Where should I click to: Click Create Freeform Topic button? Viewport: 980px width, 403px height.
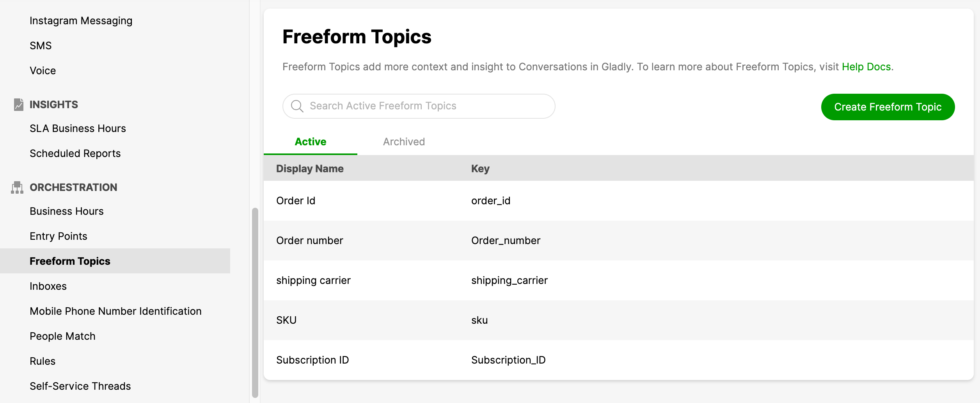pos(888,107)
